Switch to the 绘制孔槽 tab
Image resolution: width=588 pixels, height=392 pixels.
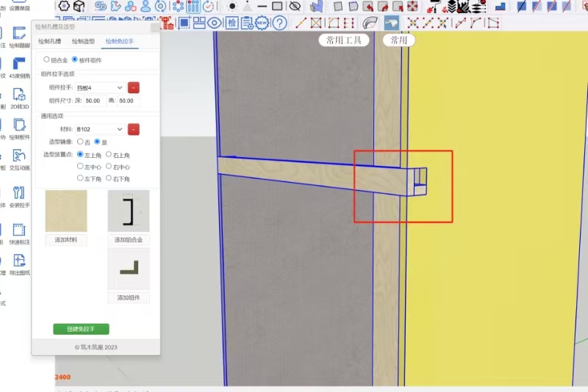coord(50,41)
